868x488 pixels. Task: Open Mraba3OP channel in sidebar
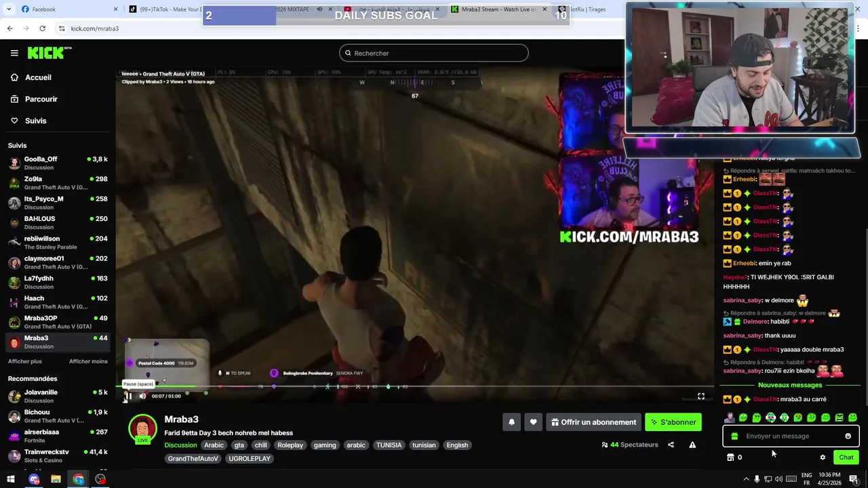tap(58, 322)
